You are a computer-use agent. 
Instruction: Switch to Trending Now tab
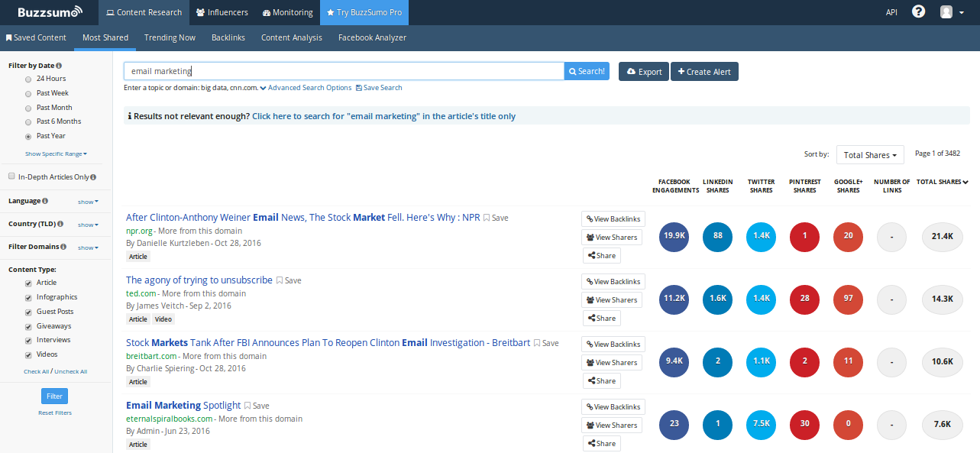pos(170,37)
